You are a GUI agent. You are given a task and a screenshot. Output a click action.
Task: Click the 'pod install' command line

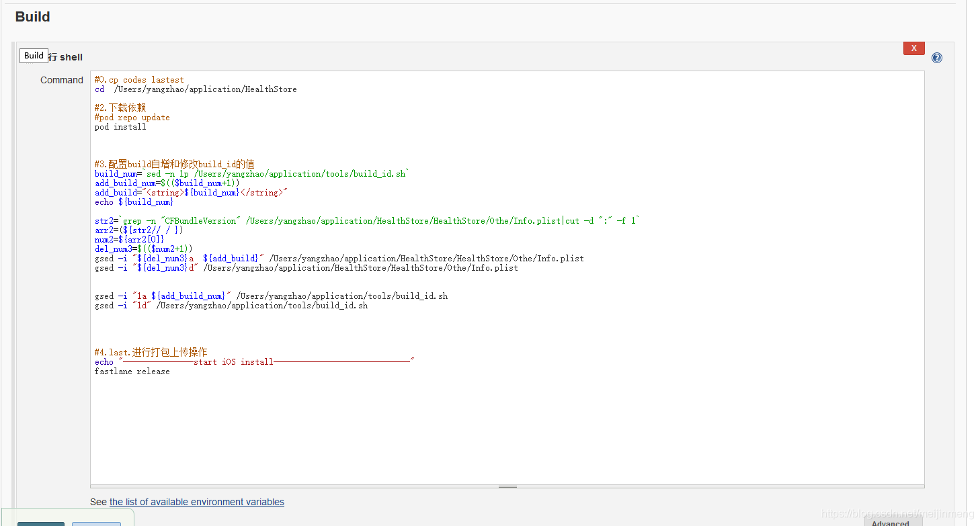point(120,127)
